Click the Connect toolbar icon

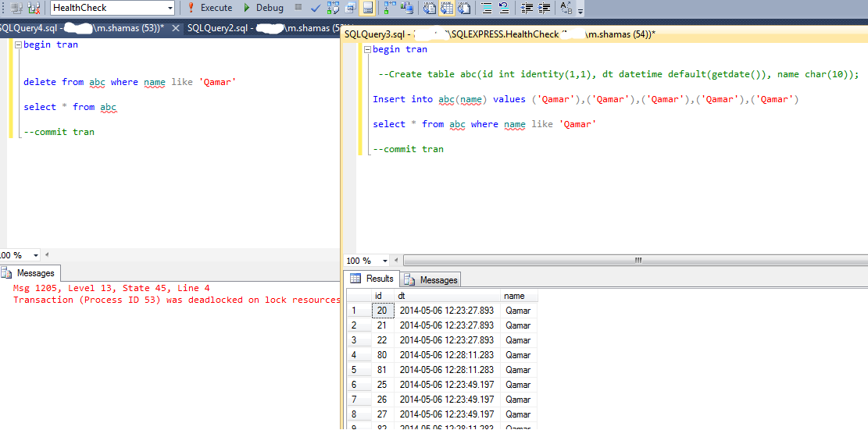click(x=16, y=8)
